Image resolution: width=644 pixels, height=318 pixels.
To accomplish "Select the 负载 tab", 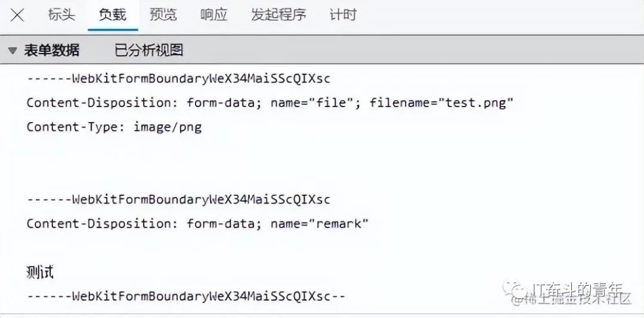I will 112,15.
